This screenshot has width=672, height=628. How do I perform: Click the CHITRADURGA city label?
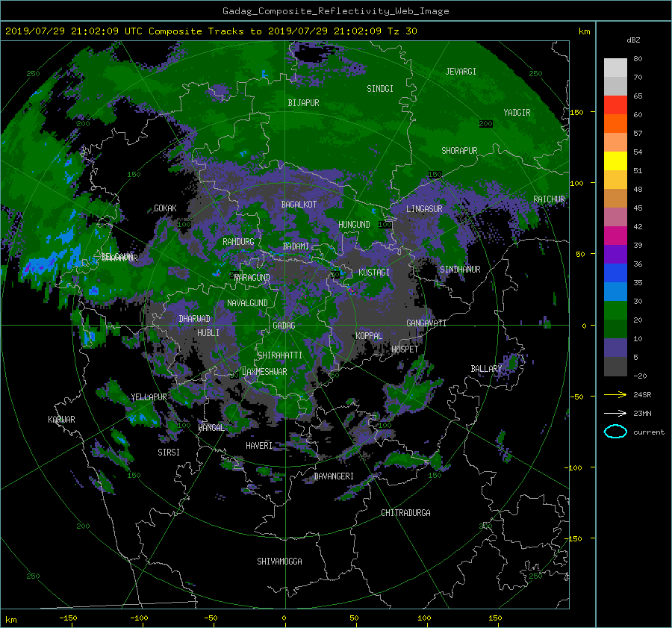(x=406, y=513)
